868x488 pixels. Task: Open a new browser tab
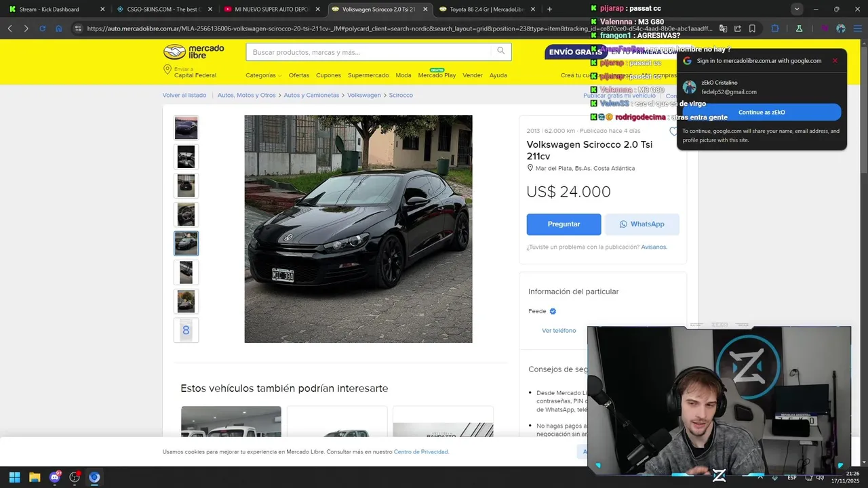(x=549, y=9)
